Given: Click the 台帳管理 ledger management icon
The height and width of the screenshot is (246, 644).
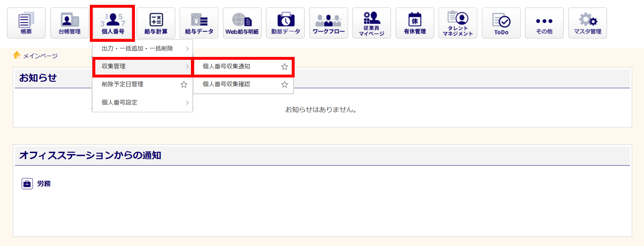Looking at the screenshot, I should point(70,23).
